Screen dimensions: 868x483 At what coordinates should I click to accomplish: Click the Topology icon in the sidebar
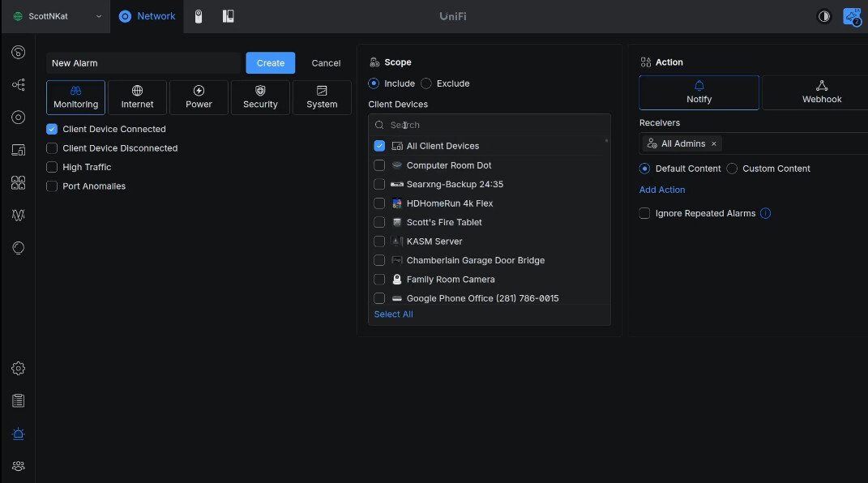pyautogui.click(x=18, y=84)
